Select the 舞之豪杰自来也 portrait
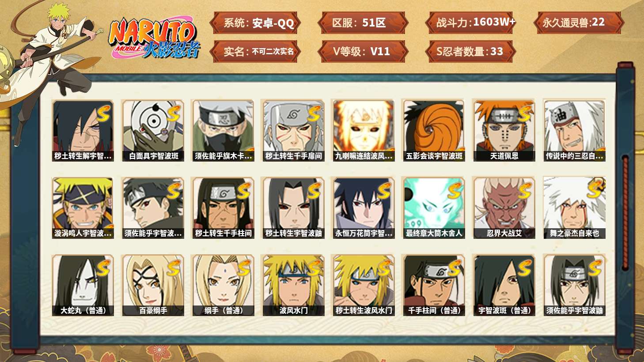Screen dimensions: 644x362 574,208
